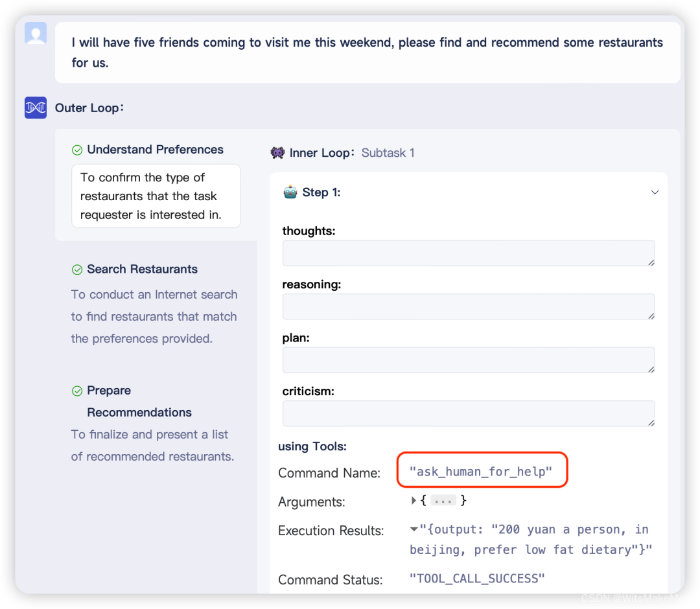
Task: Click the "Outer Loop:" heading
Action: (x=89, y=108)
